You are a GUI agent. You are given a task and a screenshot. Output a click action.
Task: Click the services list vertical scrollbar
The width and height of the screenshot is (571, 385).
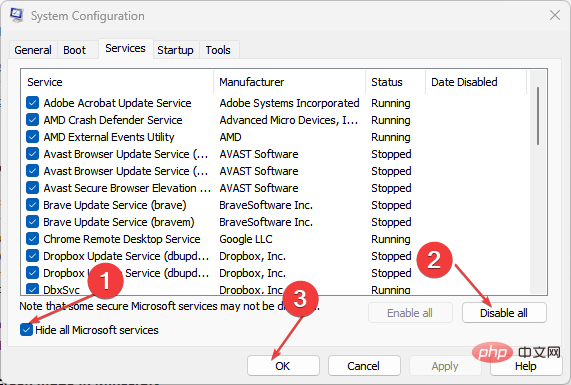click(538, 181)
